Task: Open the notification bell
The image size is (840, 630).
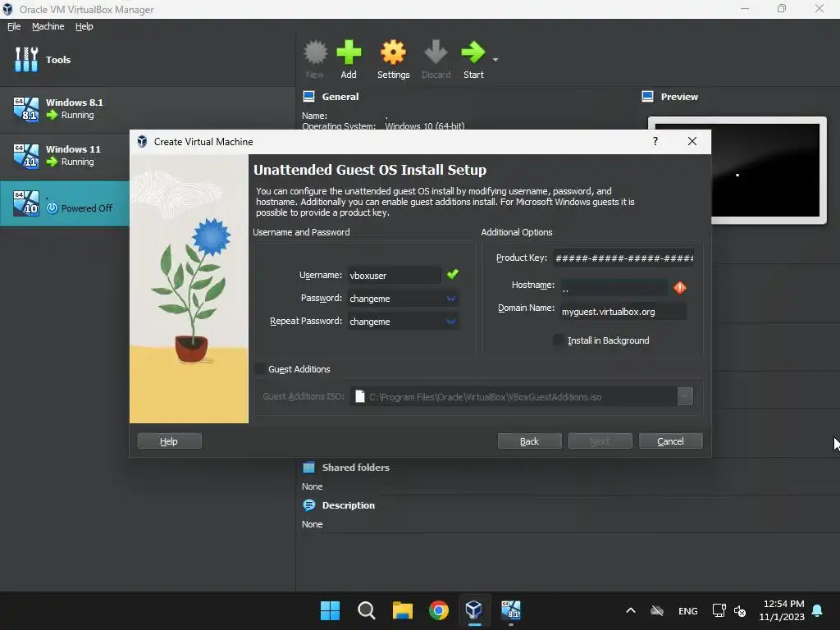Action: coord(818,610)
